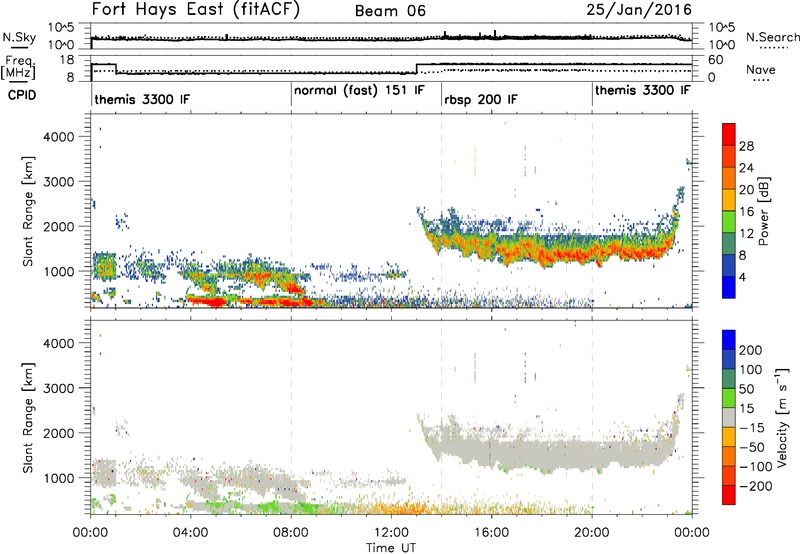The width and height of the screenshot is (800, 554).
Task: Click the '4000' range tick of the power panel
Action: pyautogui.click(x=58, y=137)
